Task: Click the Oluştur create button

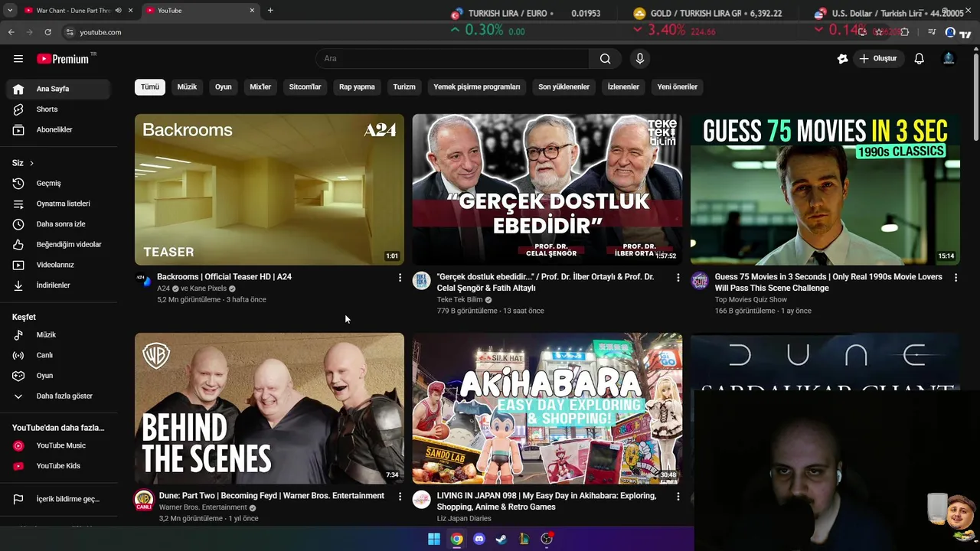Action: click(878, 59)
